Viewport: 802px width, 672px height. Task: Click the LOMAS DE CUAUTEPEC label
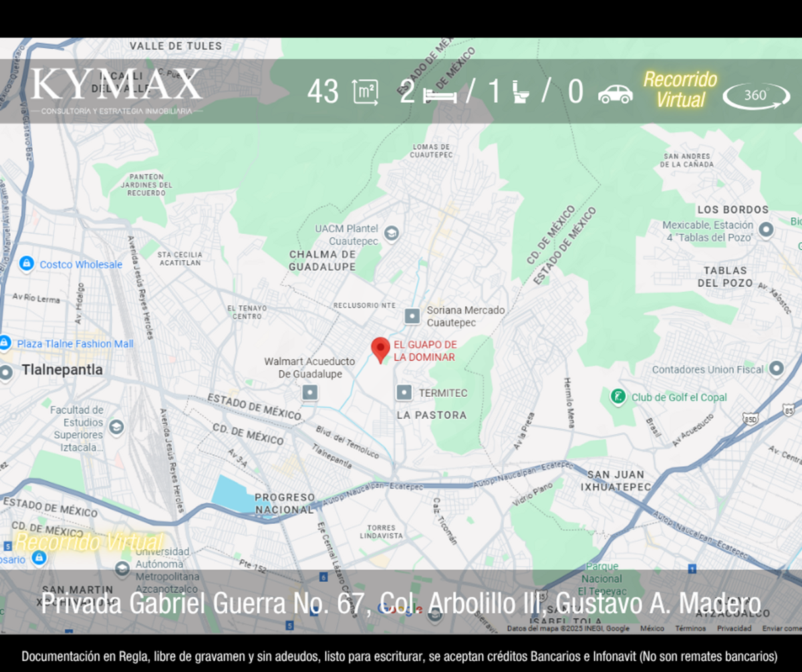pos(431,151)
